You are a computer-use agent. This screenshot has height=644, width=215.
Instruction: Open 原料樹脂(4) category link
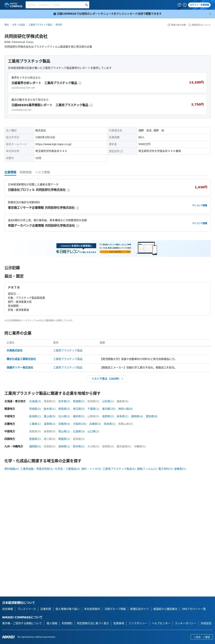point(12,469)
